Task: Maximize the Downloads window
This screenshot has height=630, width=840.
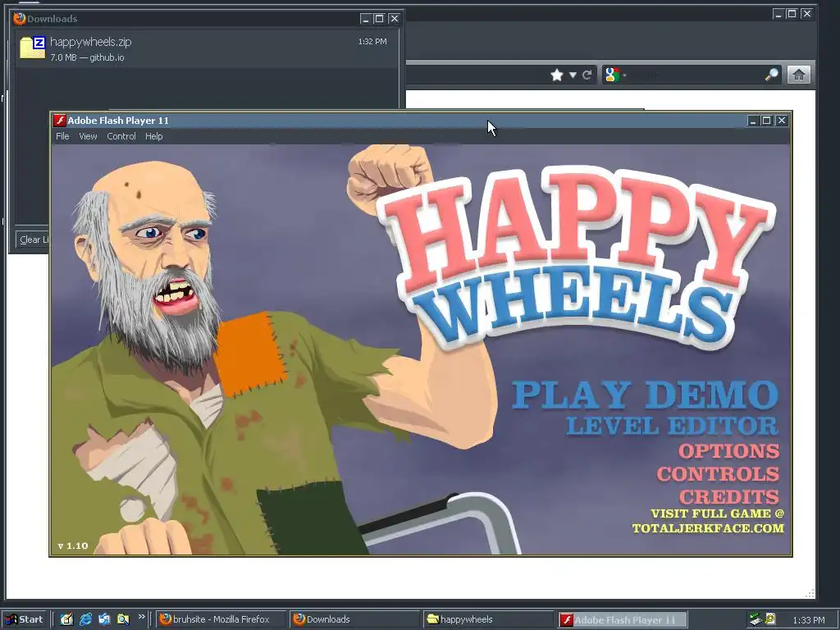Action: (x=379, y=19)
